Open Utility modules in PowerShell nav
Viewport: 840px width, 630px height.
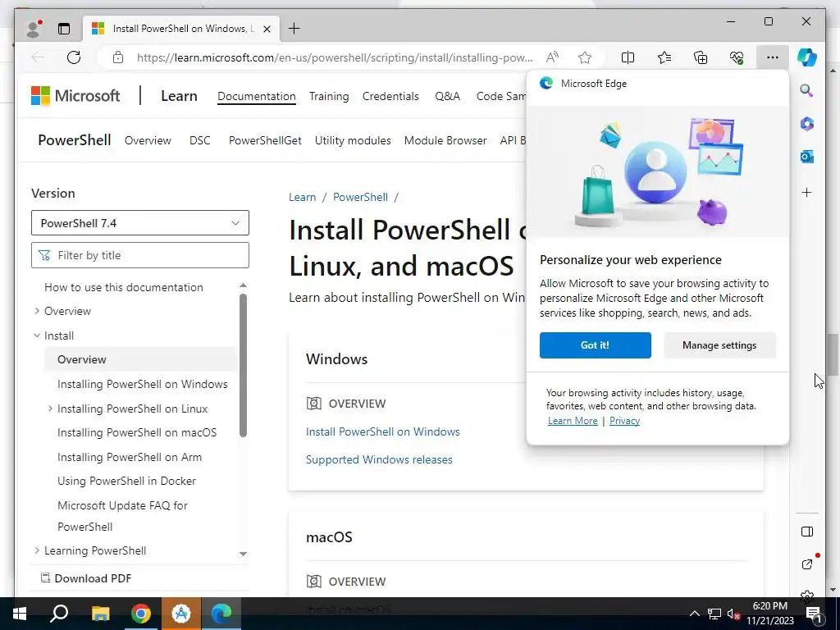(353, 140)
